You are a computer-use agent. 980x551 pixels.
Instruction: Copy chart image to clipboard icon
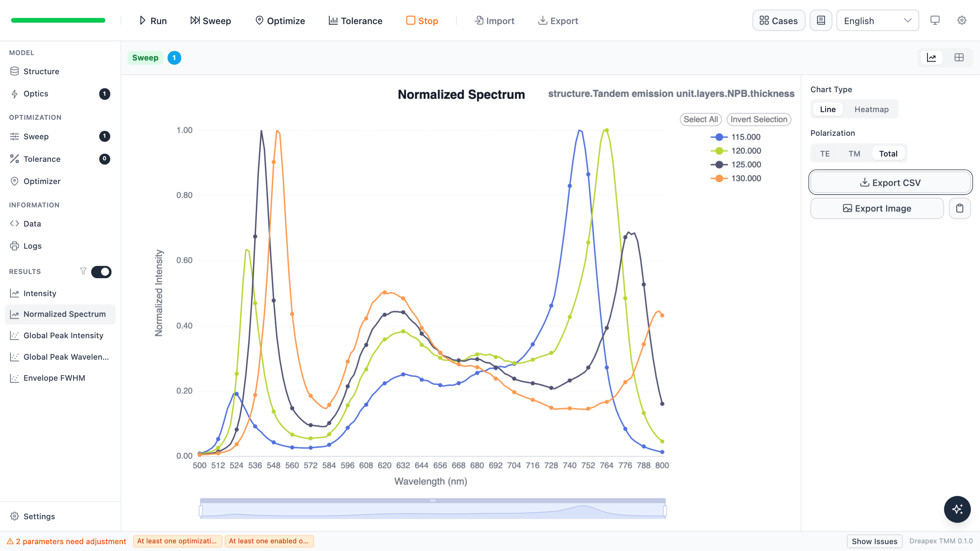(x=960, y=209)
